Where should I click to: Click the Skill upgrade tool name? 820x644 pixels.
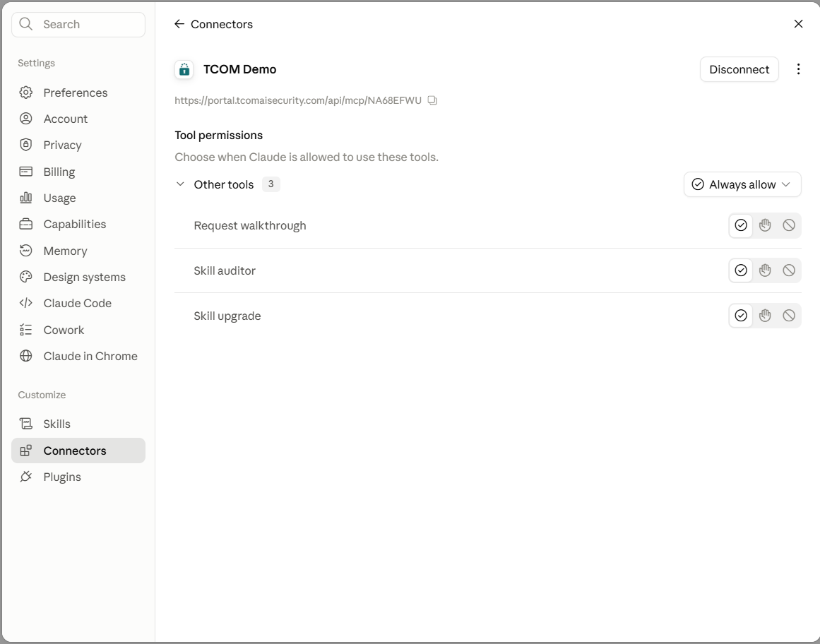point(227,316)
